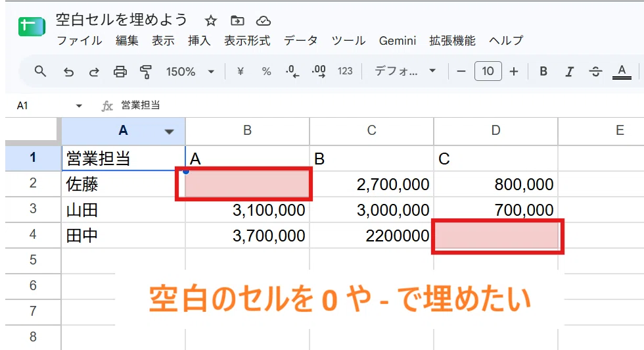Print the spreadsheet
Image resolution: width=644 pixels, height=350 pixels.
tap(120, 72)
